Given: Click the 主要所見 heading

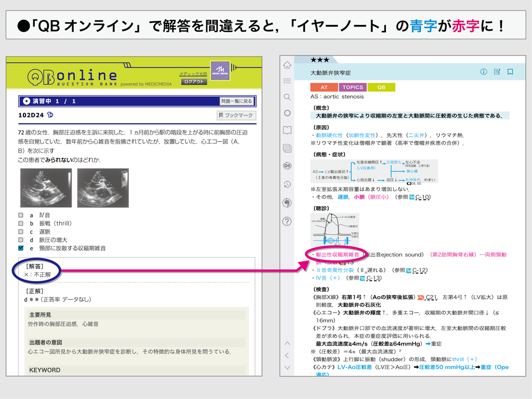Looking at the screenshot, I should point(40,315).
